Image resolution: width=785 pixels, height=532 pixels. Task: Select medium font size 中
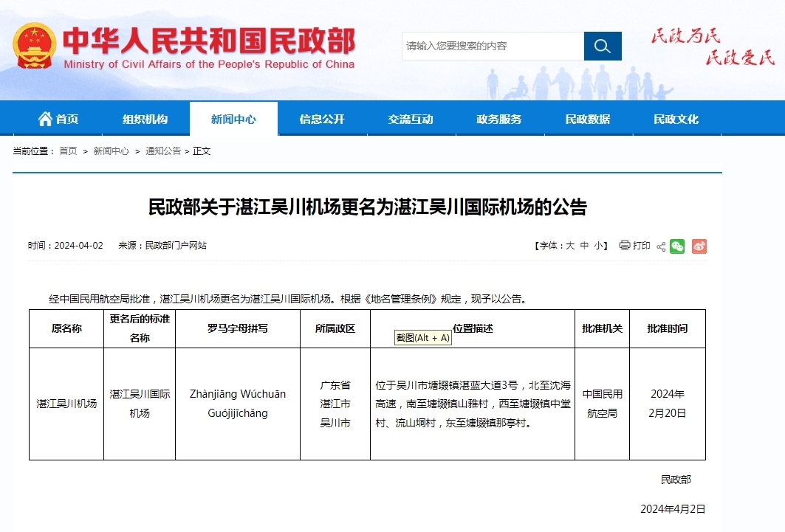click(x=583, y=246)
